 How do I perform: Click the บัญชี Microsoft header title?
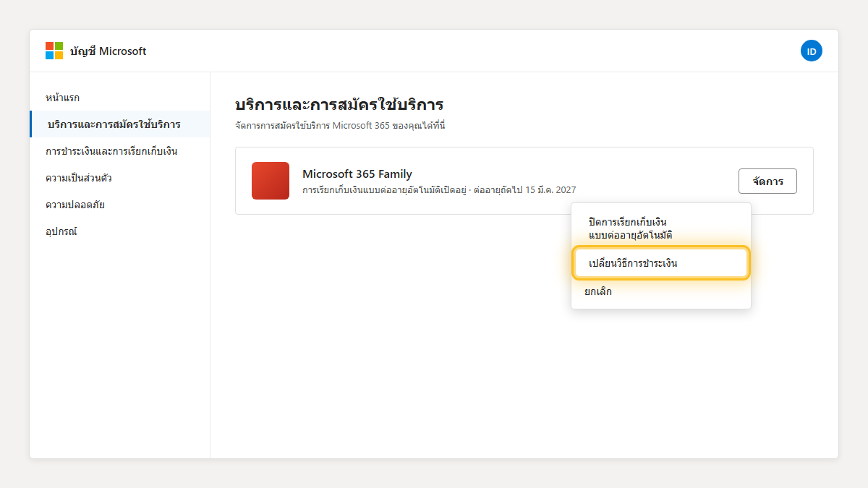click(109, 51)
